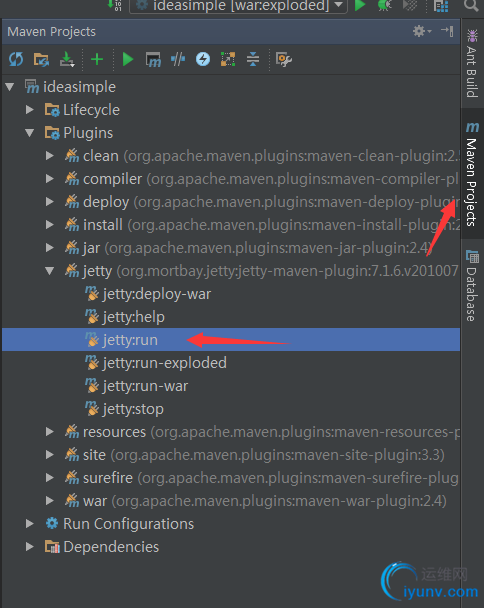The width and height of the screenshot is (484, 608).
Task: Select the install plugin label
Action: (x=103, y=225)
